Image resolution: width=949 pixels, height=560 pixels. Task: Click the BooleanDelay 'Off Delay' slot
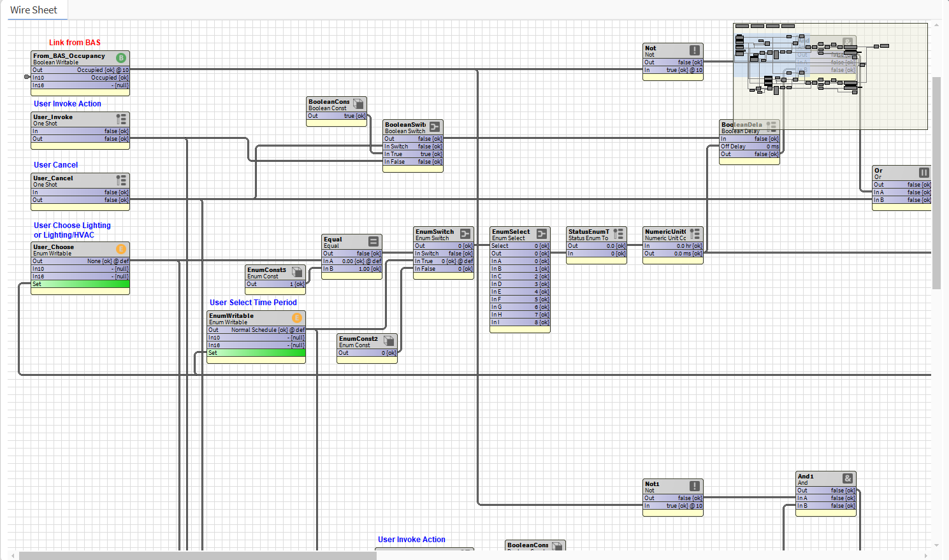pos(750,147)
